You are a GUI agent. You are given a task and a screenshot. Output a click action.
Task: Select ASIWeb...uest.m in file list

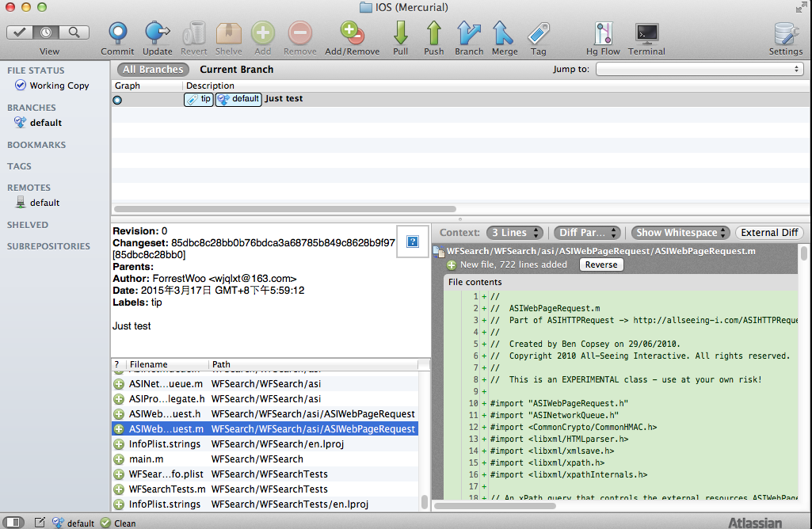pos(265,429)
